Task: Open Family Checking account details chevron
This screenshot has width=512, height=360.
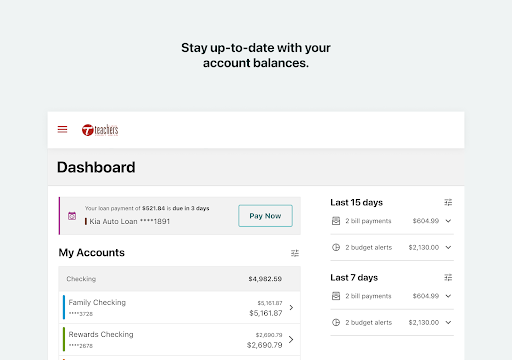Action: pos(291,307)
